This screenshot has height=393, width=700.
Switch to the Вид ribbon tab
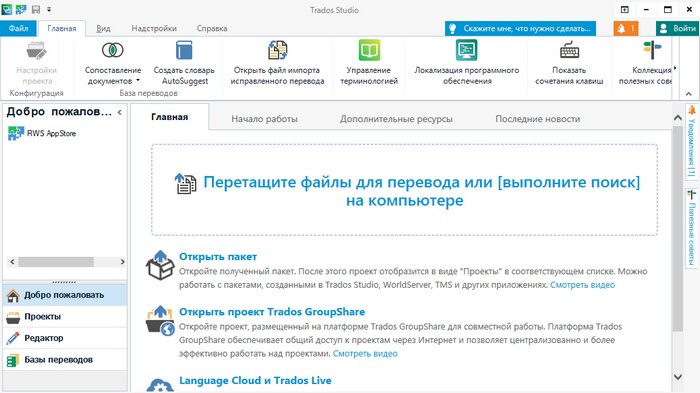tap(103, 28)
